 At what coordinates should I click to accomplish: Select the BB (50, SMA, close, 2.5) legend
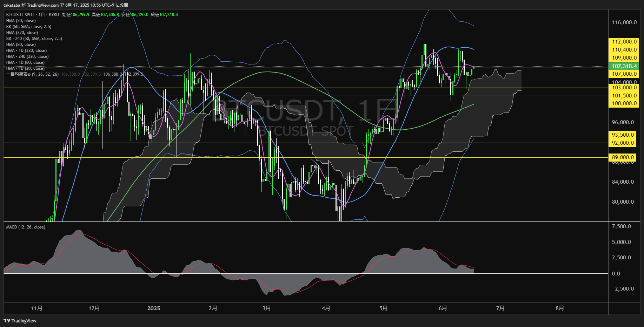point(29,27)
